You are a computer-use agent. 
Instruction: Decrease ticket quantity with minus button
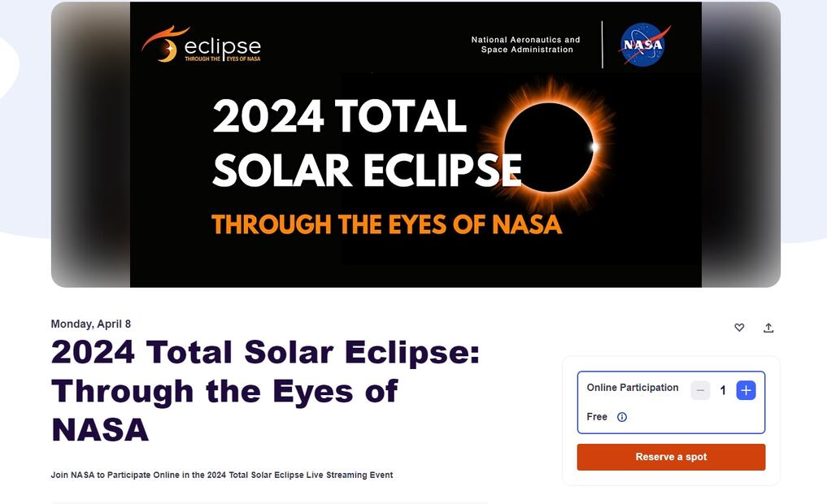[x=700, y=390]
